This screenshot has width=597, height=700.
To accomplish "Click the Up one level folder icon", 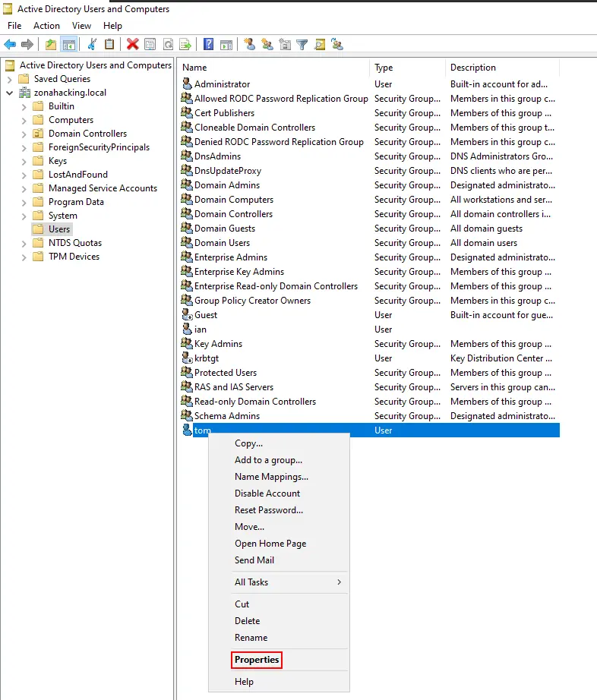I will [x=51, y=45].
